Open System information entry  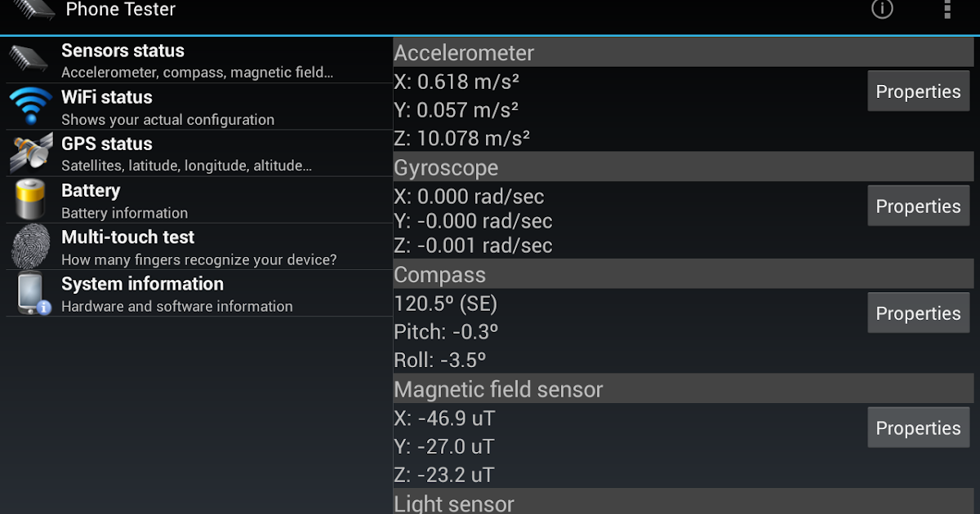(199, 294)
